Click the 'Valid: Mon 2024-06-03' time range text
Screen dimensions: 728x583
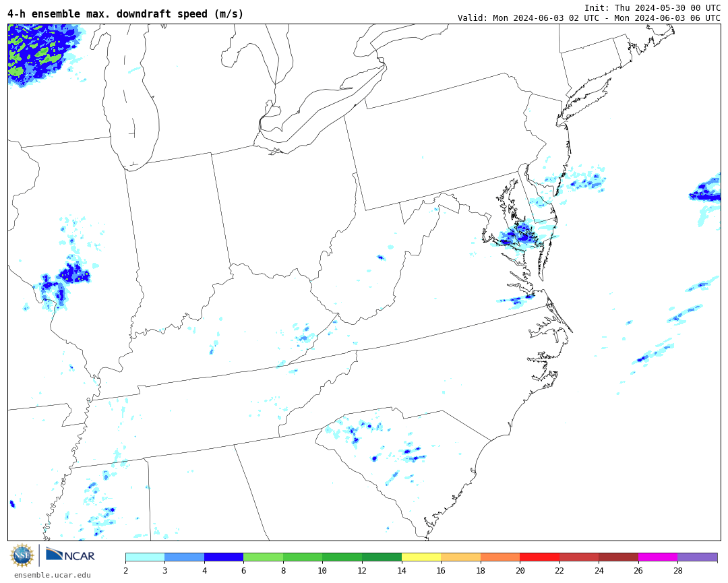coord(588,18)
